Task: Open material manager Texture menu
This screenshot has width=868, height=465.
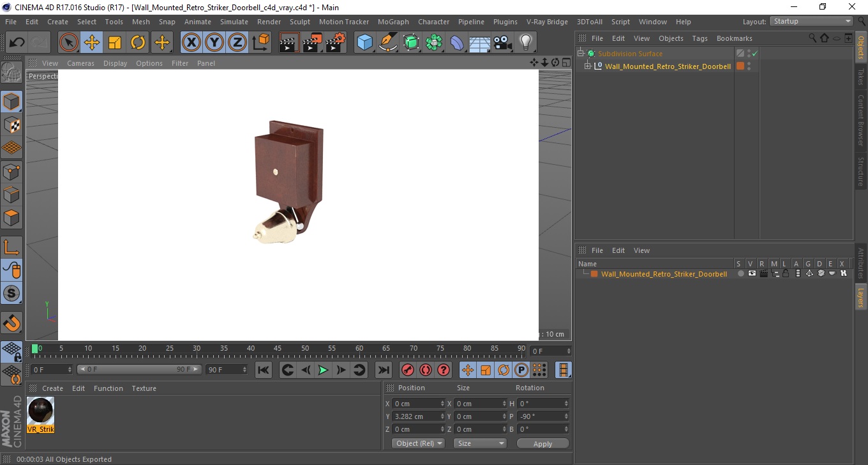Action: 144,388
